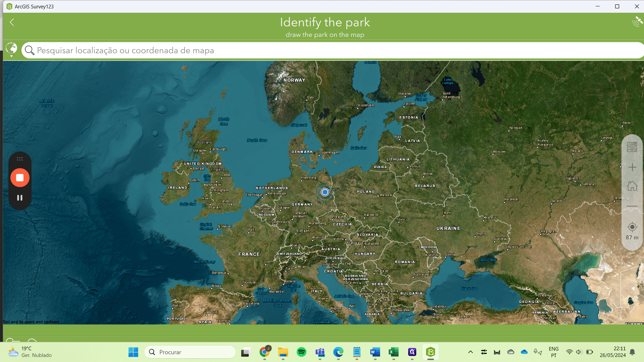
Task: Grab the recorder handle dots
Action: point(20,159)
